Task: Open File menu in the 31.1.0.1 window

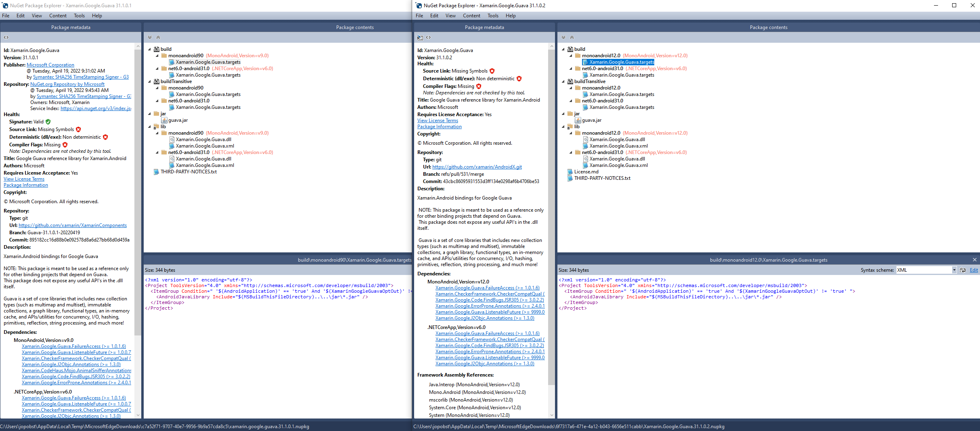Action: tap(6, 16)
